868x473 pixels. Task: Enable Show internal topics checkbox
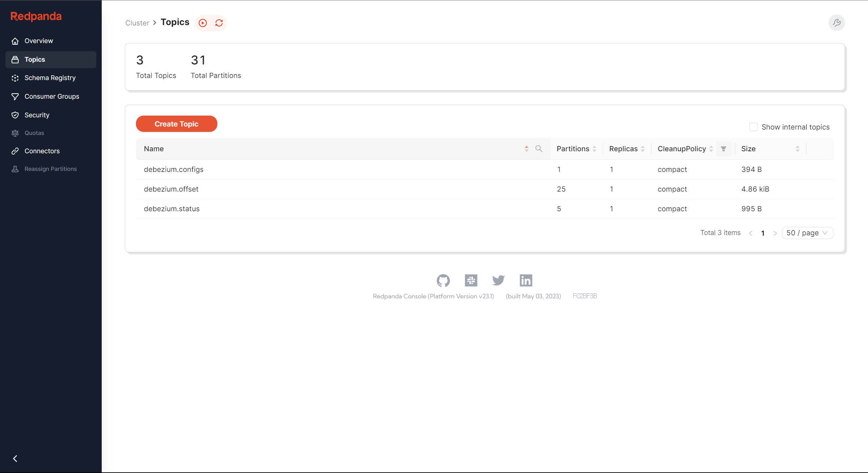(x=753, y=127)
